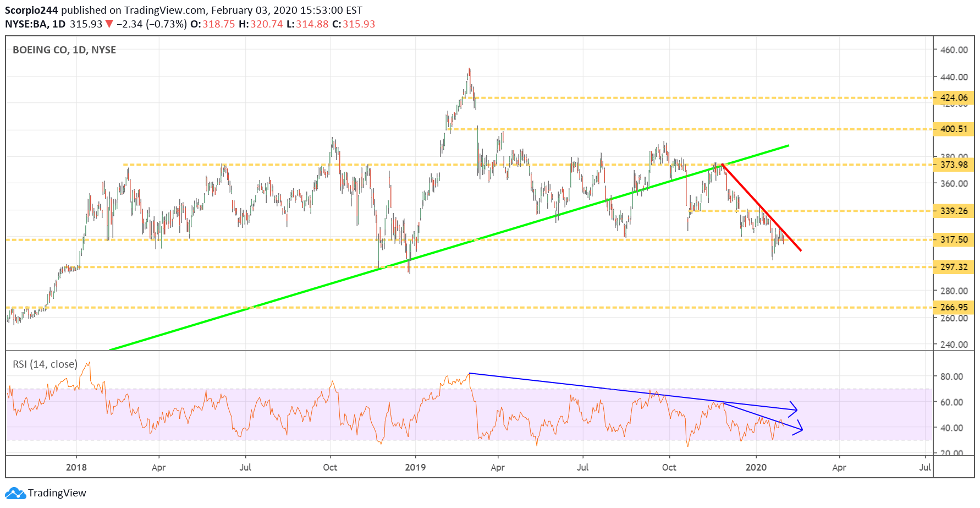980x508 pixels.
Task: Click the open price value 318.75
Action: pyautogui.click(x=218, y=24)
